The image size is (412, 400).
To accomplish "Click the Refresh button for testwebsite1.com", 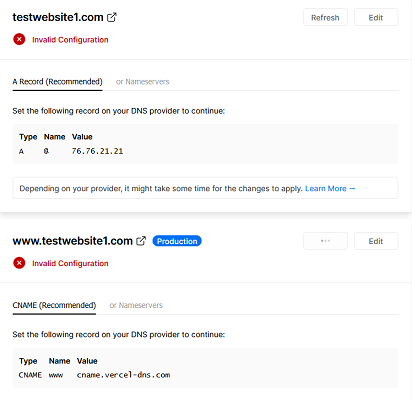I will [325, 17].
